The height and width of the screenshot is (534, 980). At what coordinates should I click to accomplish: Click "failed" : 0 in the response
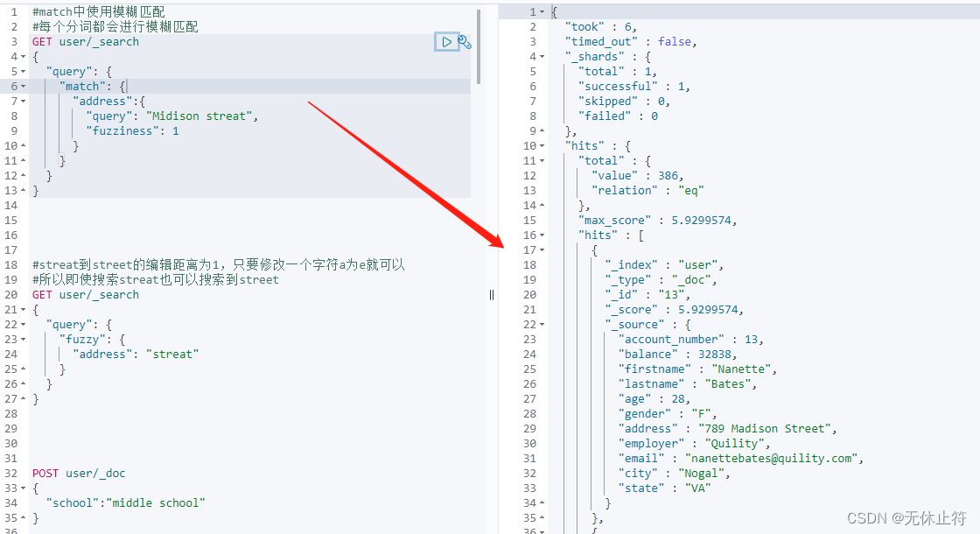coord(618,116)
